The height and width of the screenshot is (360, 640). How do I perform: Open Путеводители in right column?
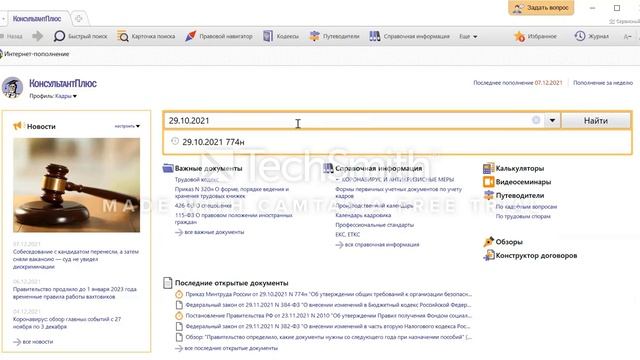pyautogui.click(x=520, y=195)
